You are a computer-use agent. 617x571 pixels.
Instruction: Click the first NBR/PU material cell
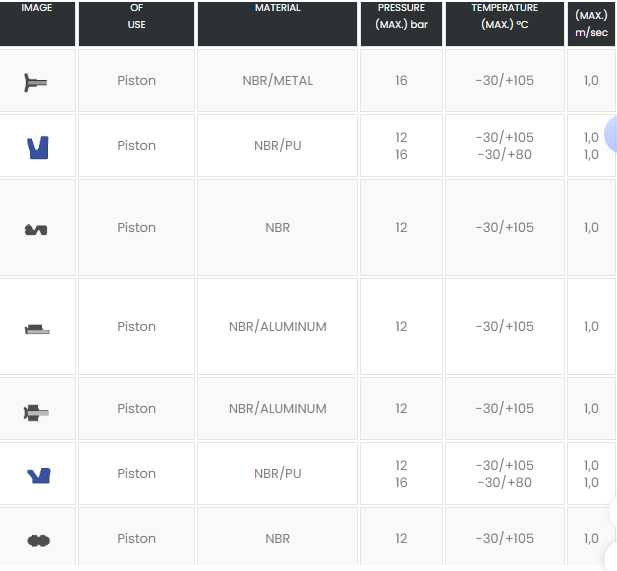pos(277,146)
